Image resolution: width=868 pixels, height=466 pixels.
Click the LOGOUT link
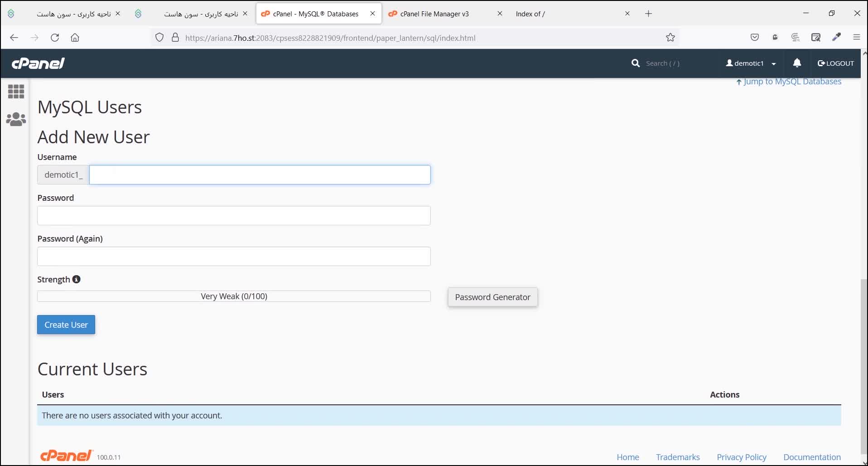point(835,63)
